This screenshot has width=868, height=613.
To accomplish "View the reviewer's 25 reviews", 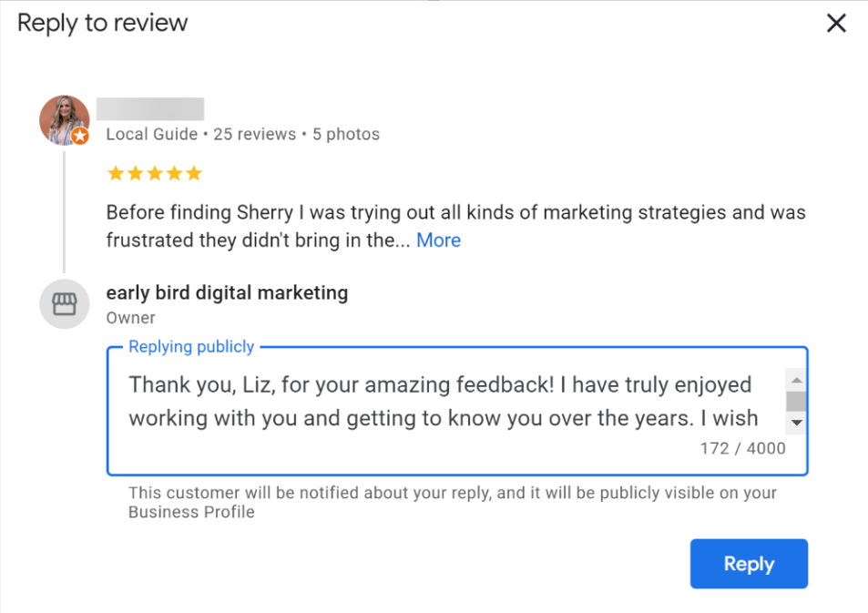I will 254,133.
